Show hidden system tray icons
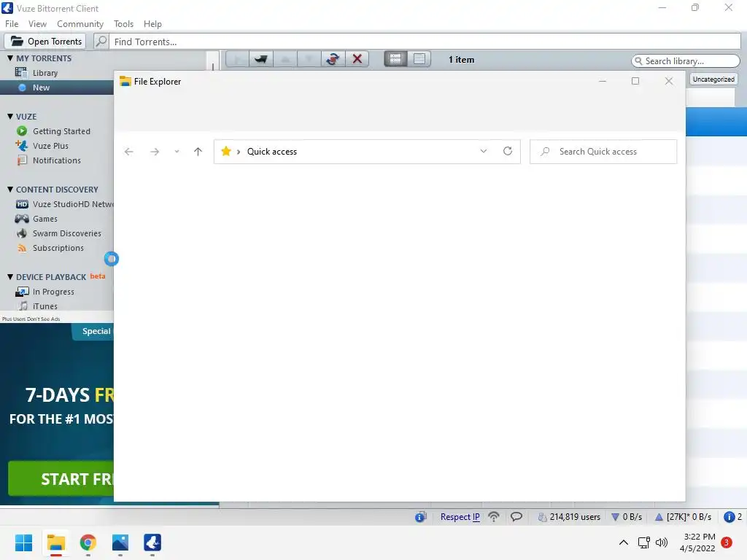Viewport: 747px width, 560px height. (623, 542)
